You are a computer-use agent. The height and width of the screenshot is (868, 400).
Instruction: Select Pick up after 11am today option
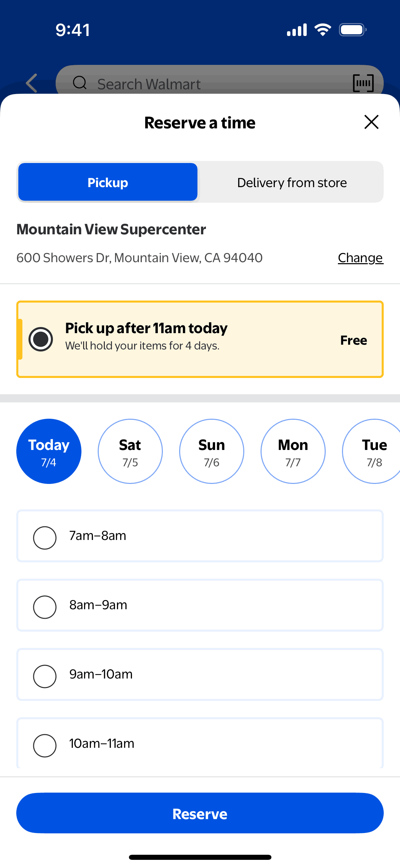41,339
